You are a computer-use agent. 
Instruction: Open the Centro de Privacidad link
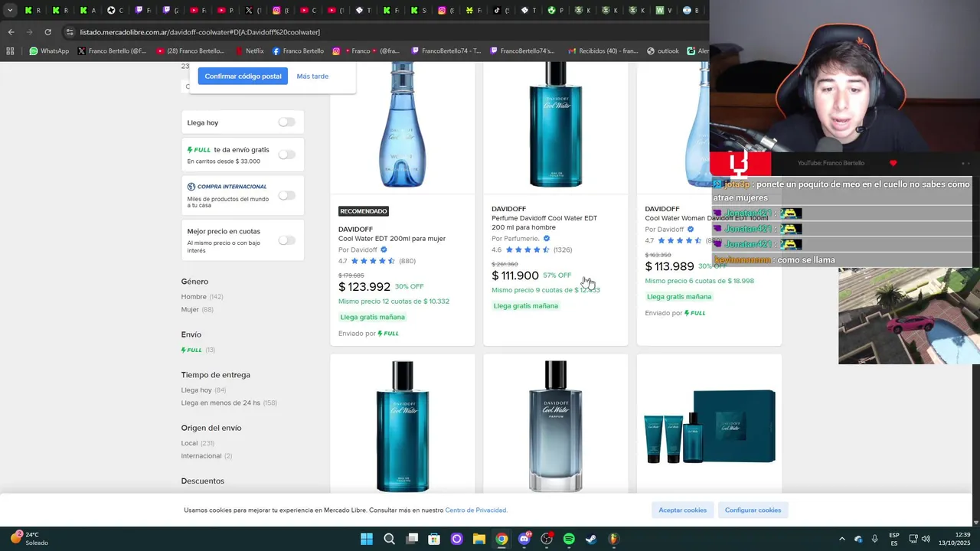475,510
